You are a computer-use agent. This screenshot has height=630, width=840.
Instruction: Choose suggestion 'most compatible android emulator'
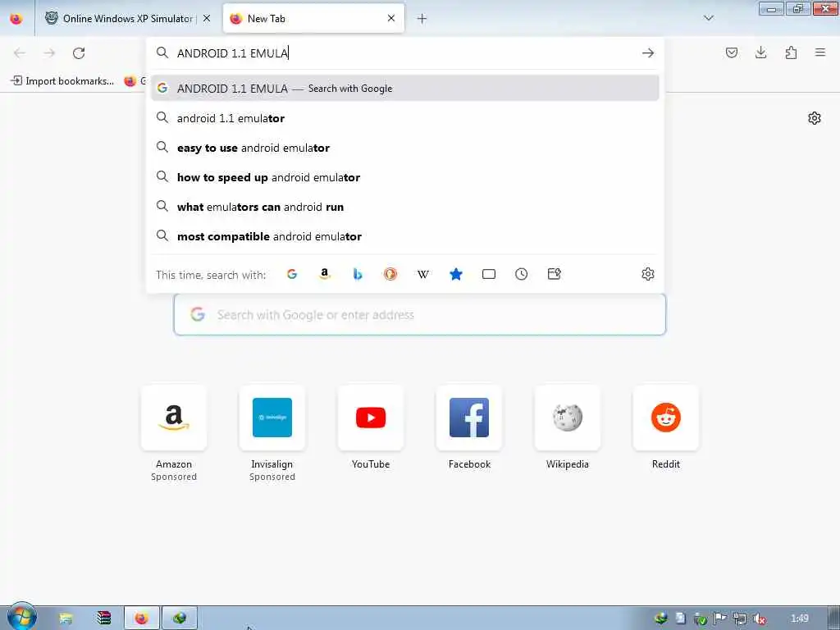(x=404, y=236)
